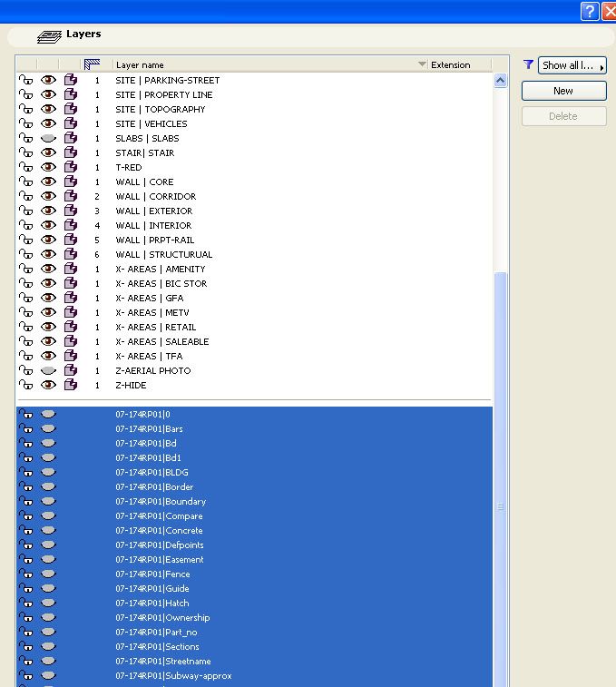Viewport: 616px width, 687px height.
Task: Click intersection number 6 of WALL | STRUCTURUAL
Action: point(97,254)
